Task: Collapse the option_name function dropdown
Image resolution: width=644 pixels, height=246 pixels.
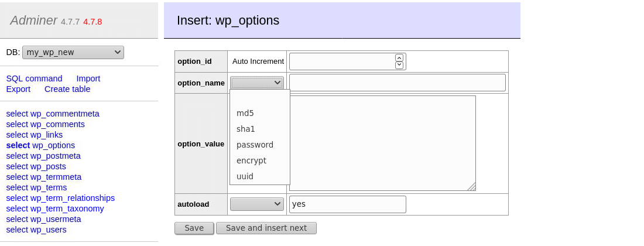Action: click(x=257, y=83)
